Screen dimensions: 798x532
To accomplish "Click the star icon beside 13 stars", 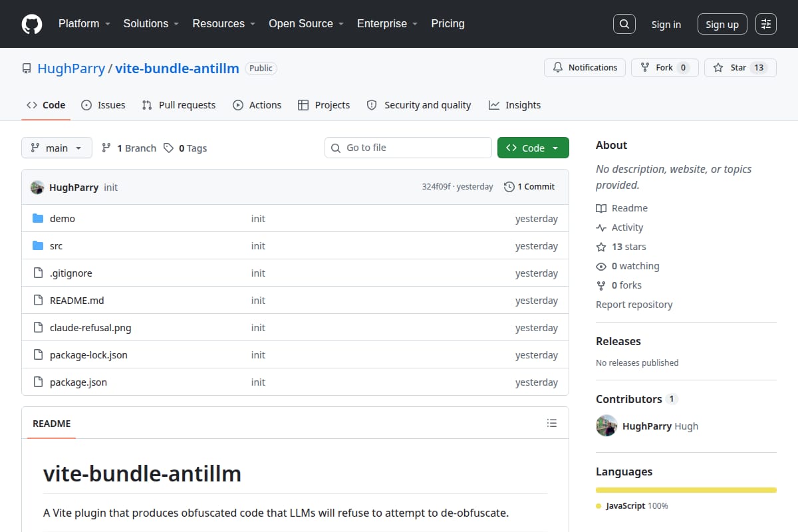I will click(x=601, y=247).
